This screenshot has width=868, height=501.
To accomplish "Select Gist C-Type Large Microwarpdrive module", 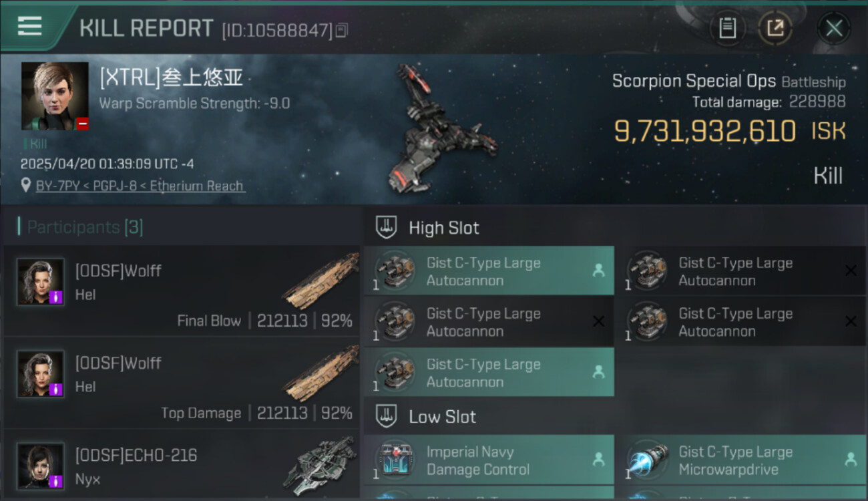I will [741, 460].
